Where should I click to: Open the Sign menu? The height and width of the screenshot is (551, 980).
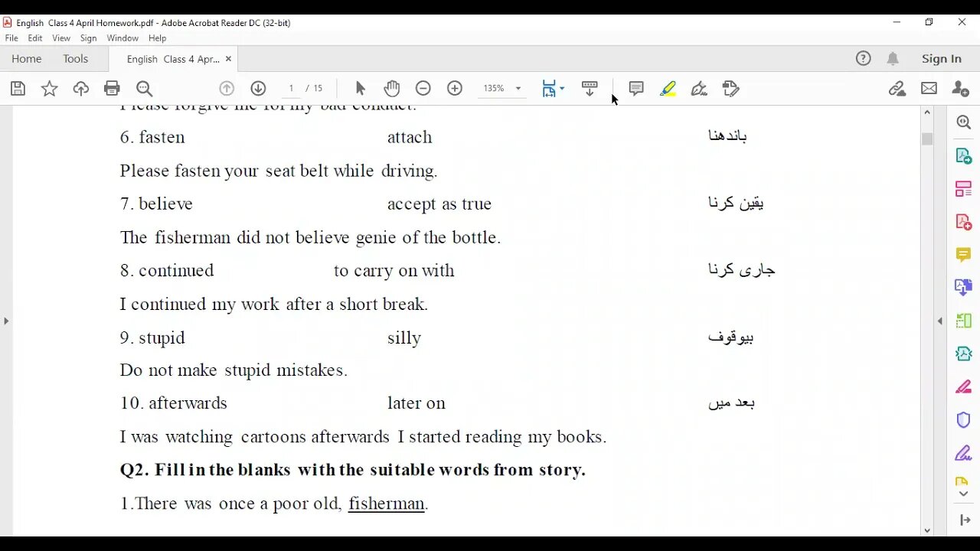point(89,38)
